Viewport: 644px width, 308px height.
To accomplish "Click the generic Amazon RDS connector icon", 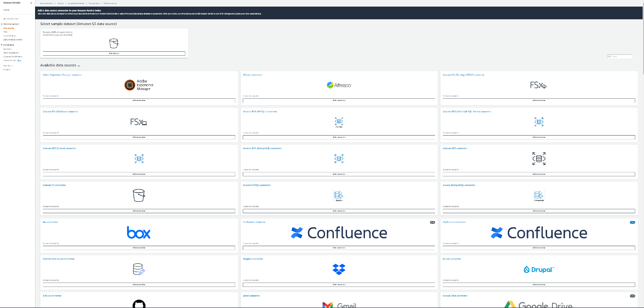I will coord(538,159).
